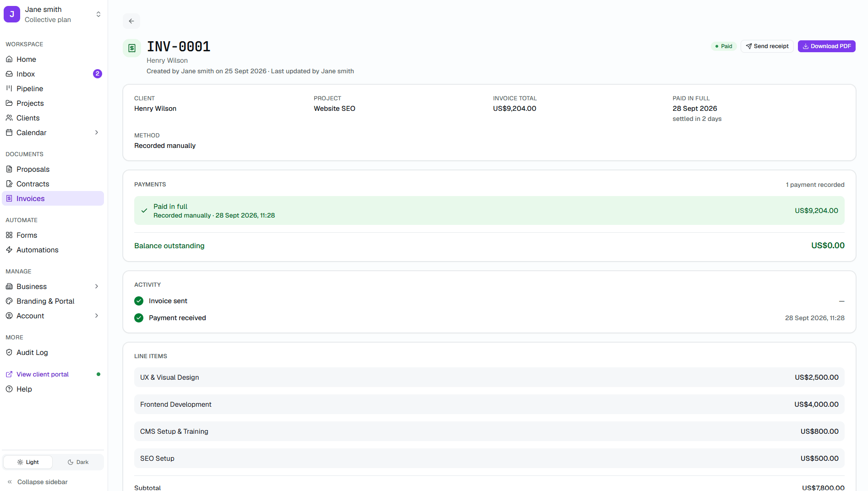Click the Inbox tray icon

click(x=9, y=74)
